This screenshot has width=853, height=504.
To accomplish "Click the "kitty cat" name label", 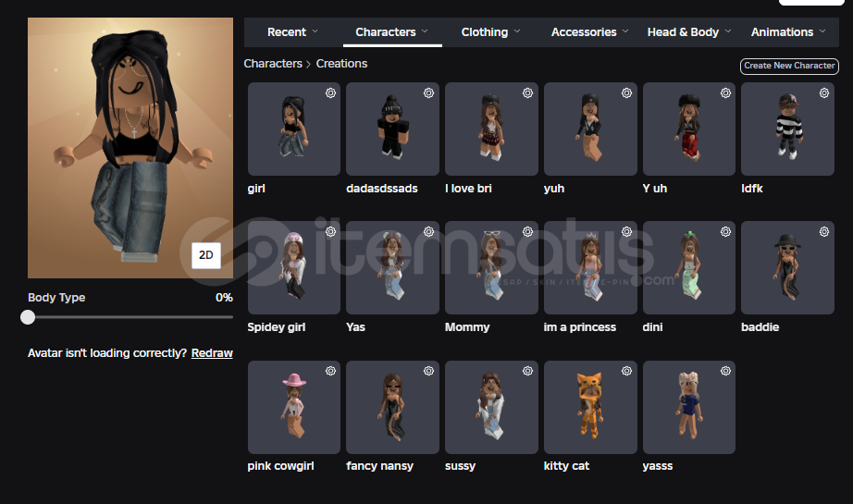I will (x=566, y=466).
